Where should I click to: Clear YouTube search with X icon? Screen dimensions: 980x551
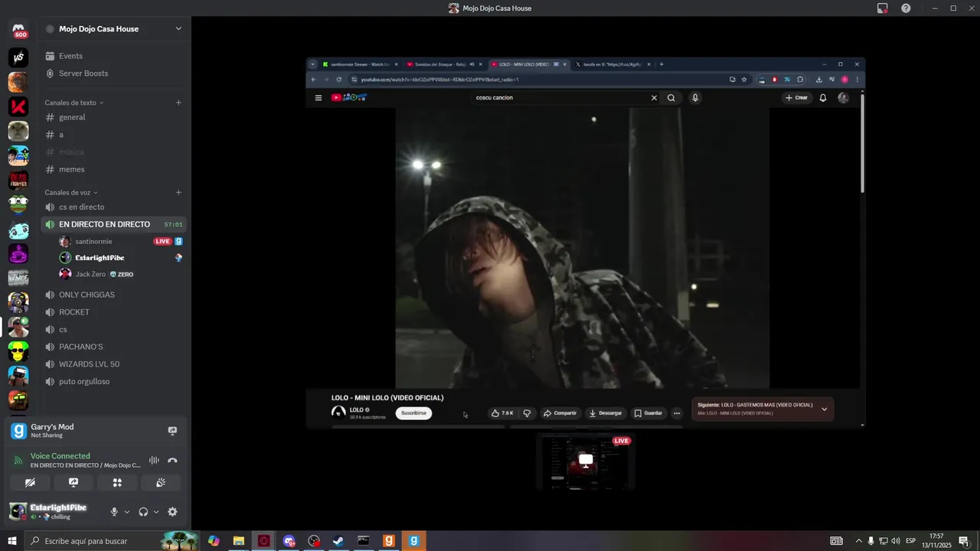pos(654,98)
